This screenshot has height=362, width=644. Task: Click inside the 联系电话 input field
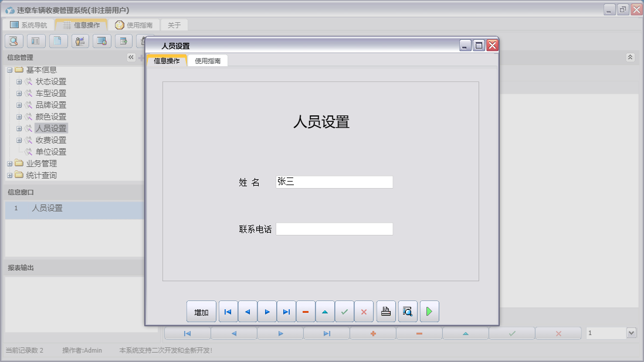[334, 228]
